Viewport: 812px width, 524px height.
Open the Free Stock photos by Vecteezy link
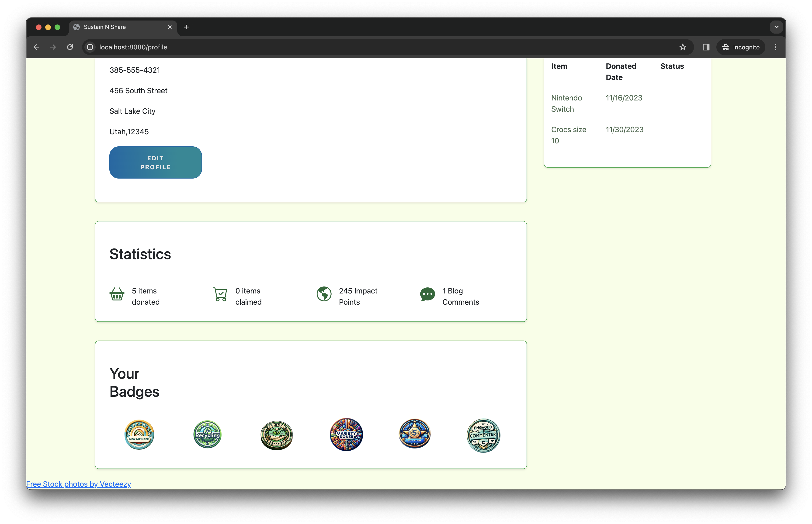(x=79, y=484)
